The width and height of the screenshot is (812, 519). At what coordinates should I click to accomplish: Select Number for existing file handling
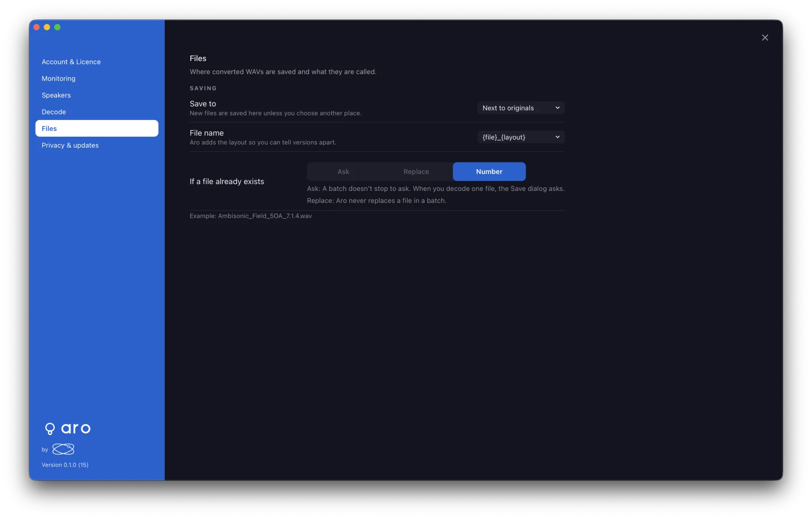[489, 171]
